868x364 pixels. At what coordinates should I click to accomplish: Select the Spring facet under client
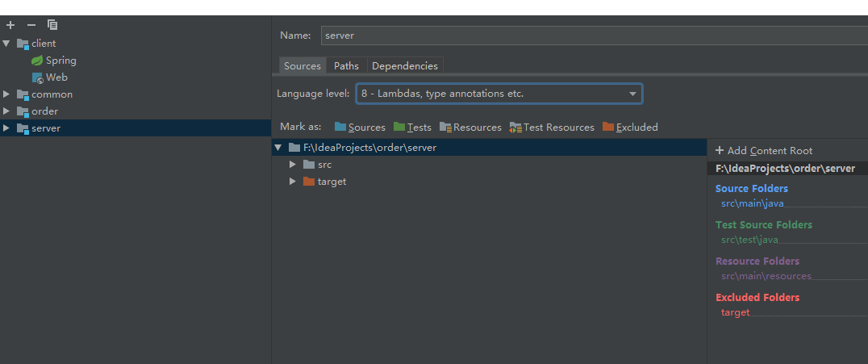(x=61, y=61)
